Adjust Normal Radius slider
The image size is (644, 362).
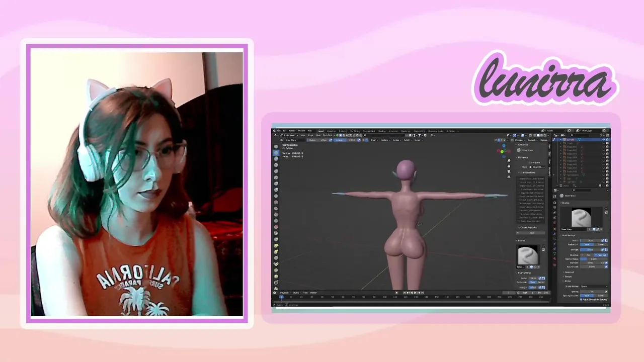[x=594, y=259]
